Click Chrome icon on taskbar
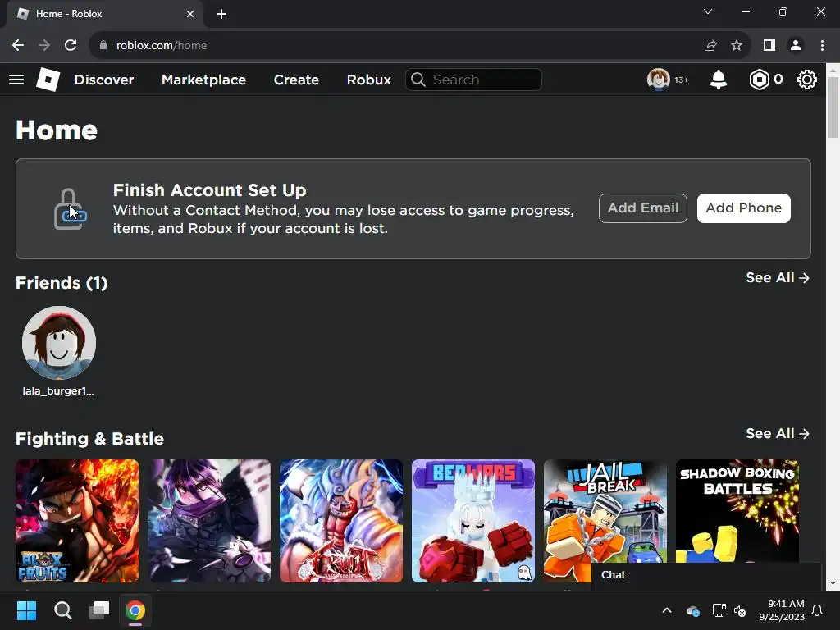 (x=135, y=610)
